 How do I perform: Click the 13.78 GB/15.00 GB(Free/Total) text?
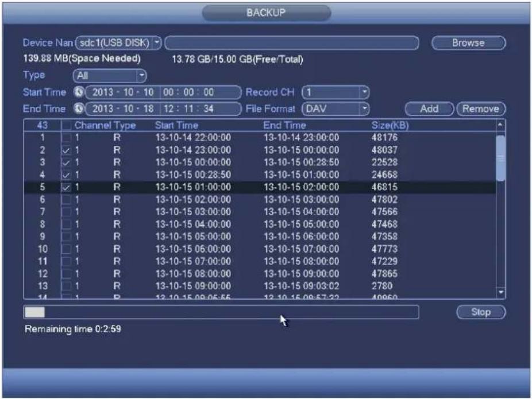click(237, 59)
